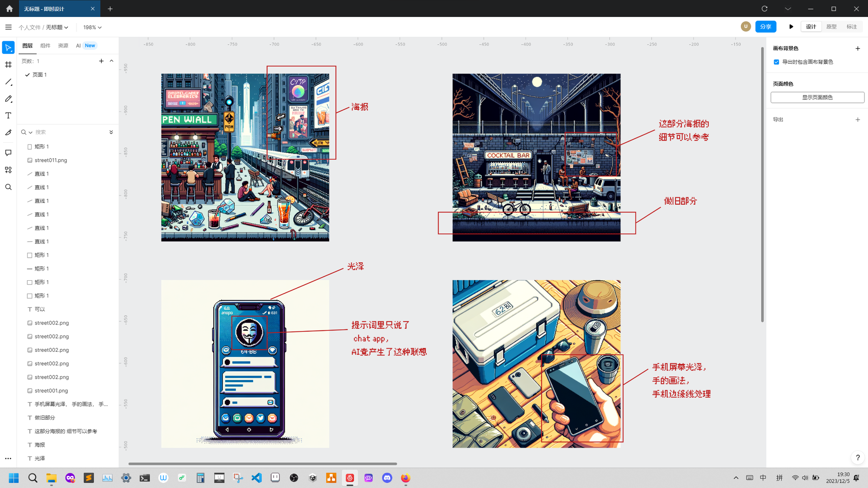Click the 分享 share button

coord(766,27)
